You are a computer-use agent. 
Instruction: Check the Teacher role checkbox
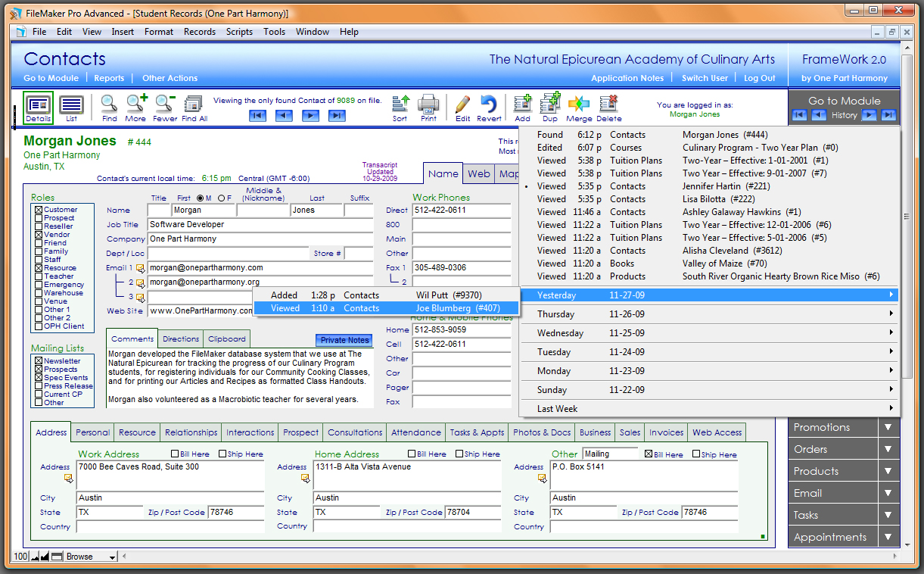pos(39,276)
